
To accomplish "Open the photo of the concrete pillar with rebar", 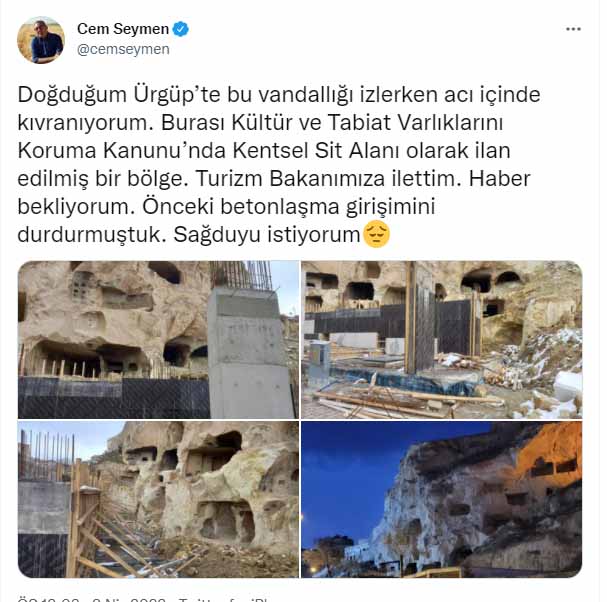I will click(158, 340).
